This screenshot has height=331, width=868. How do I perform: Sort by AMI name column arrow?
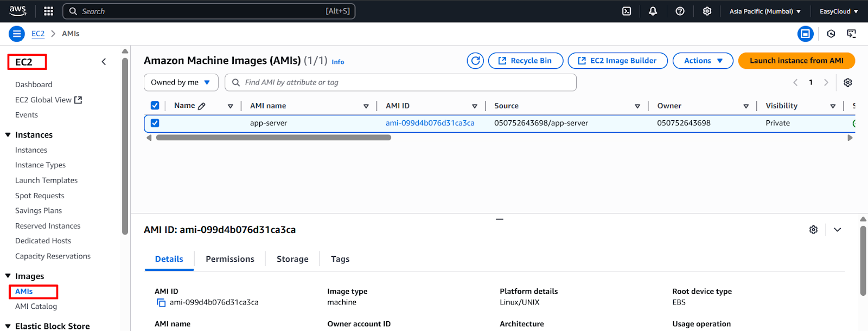coord(366,106)
